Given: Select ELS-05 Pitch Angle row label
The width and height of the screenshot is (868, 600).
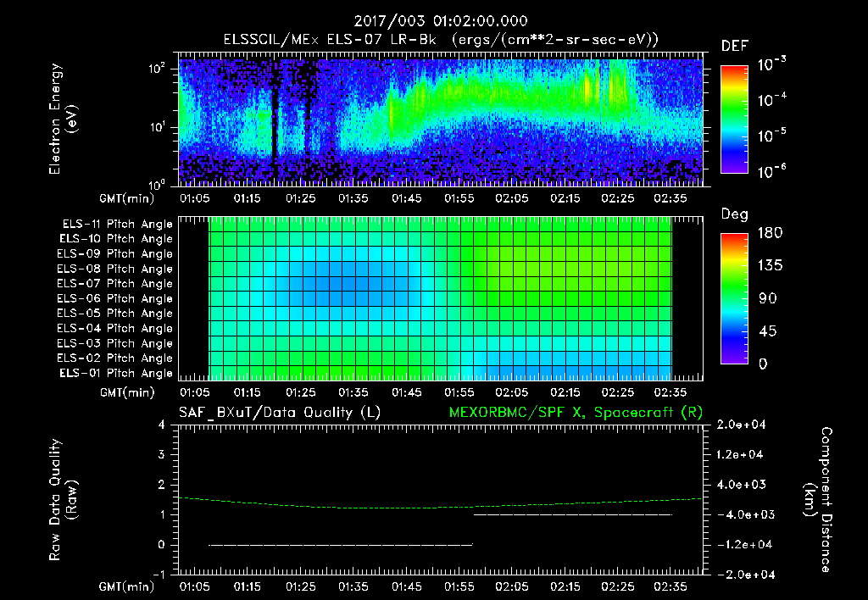Looking at the screenshot, I should [114, 314].
